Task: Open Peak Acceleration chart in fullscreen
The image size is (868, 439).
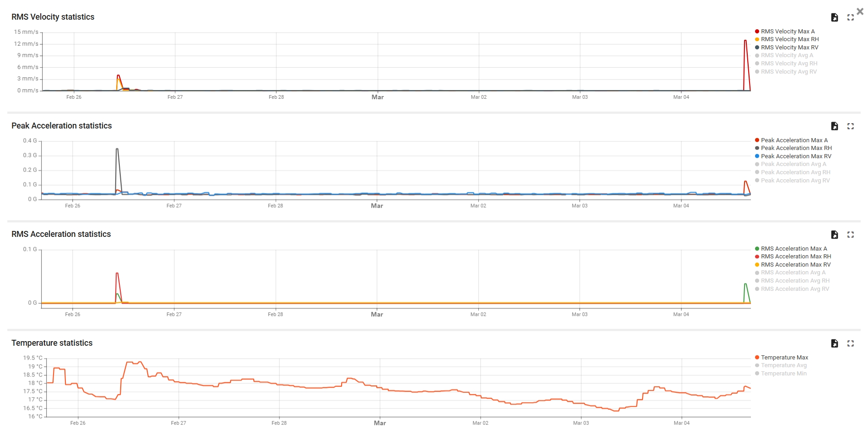Action: point(850,126)
